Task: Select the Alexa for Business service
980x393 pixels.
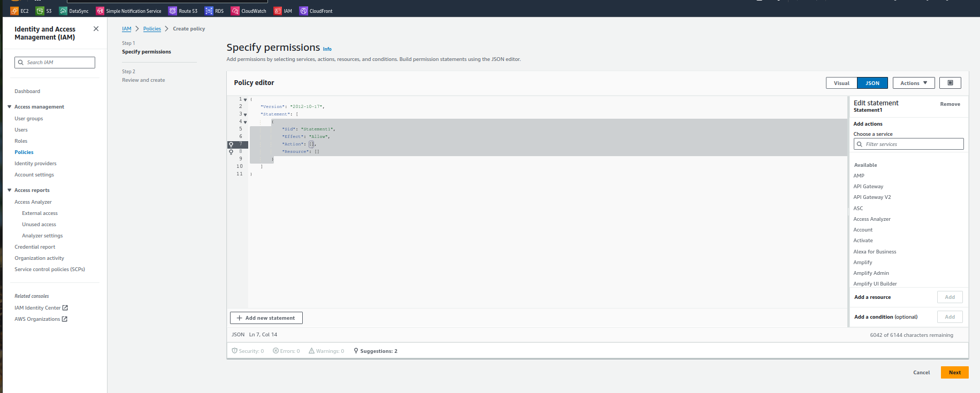Action: [x=875, y=252]
